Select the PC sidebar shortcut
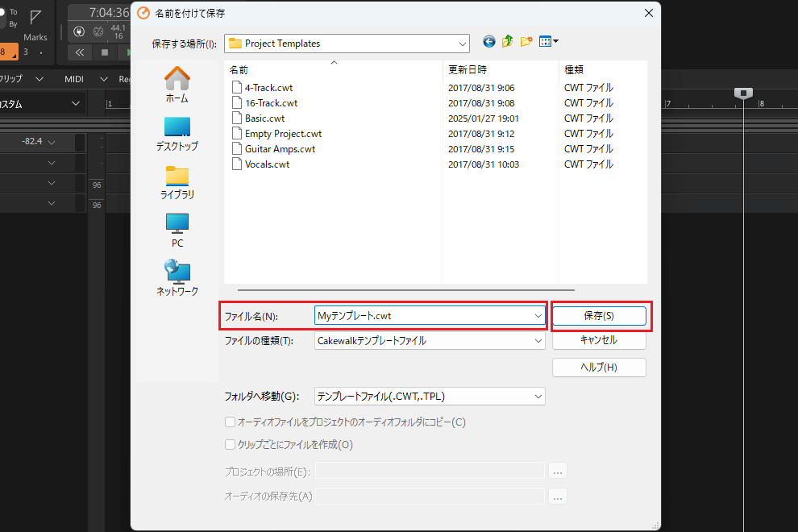 click(x=177, y=231)
